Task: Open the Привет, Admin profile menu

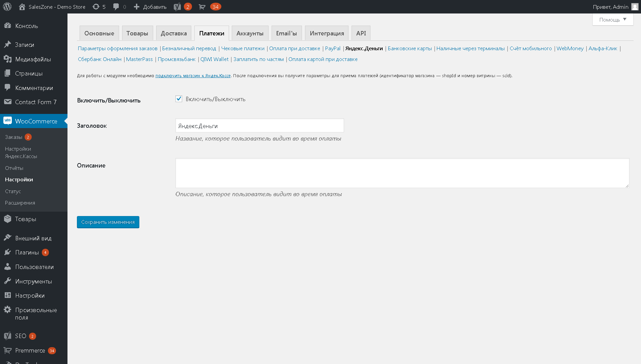Action: coord(615,7)
